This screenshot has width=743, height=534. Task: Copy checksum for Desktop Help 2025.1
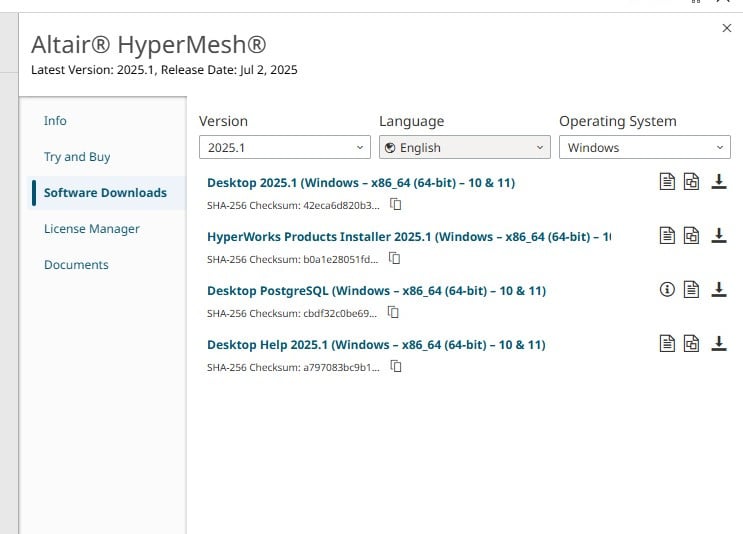click(396, 366)
